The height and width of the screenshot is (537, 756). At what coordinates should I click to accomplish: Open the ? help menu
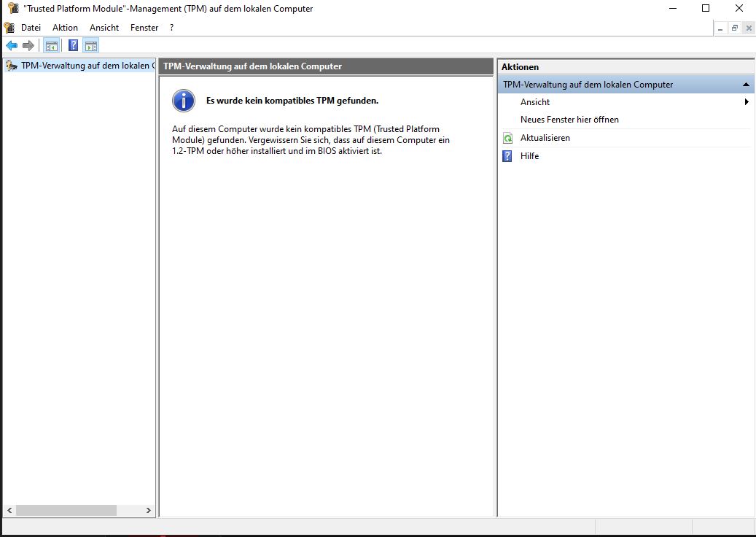click(x=171, y=28)
